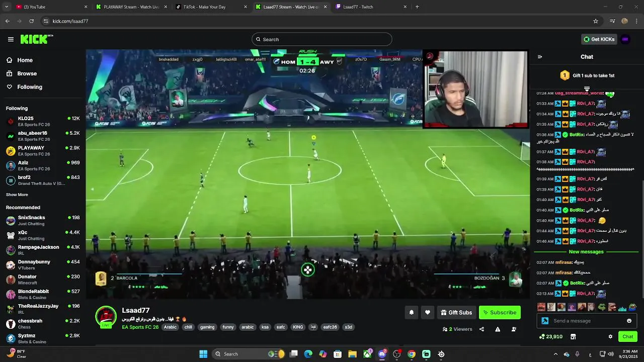This screenshot has height=362, width=644.
Task: Click the address bar URL
Action: click(70, 21)
